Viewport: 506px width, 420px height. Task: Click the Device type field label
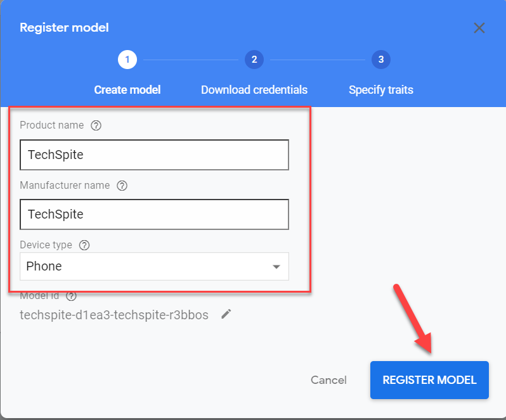46,245
